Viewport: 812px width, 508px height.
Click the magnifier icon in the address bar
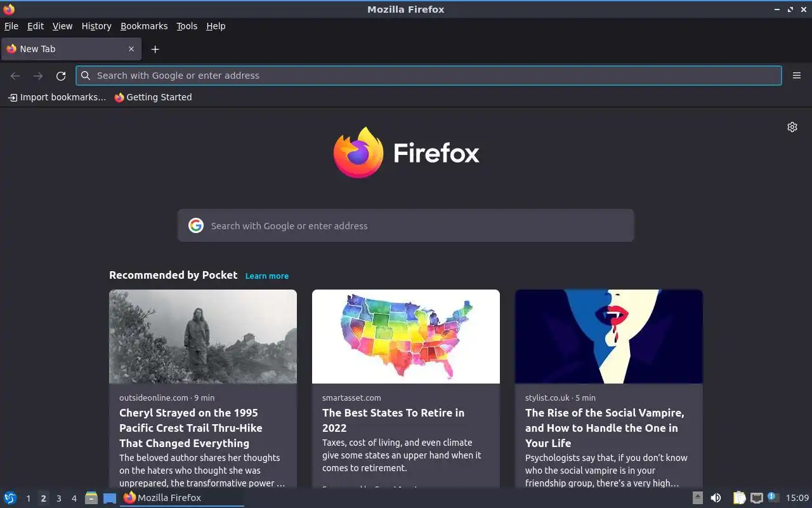(x=86, y=76)
